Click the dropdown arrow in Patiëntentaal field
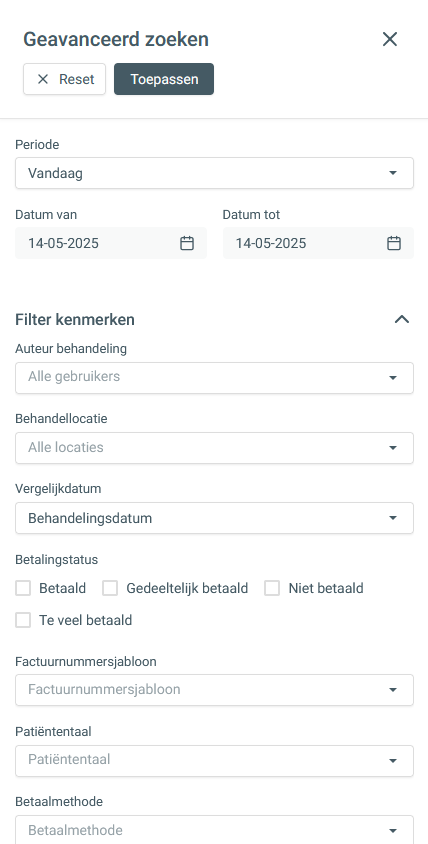This screenshot has height=844, width=428. pyautogui.click(x=393, y=761)
